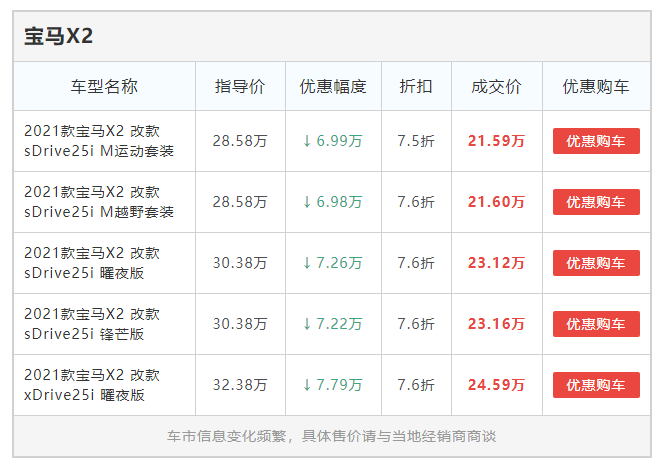Click the discount amount ↓7.79万

[x=333, y=385]
